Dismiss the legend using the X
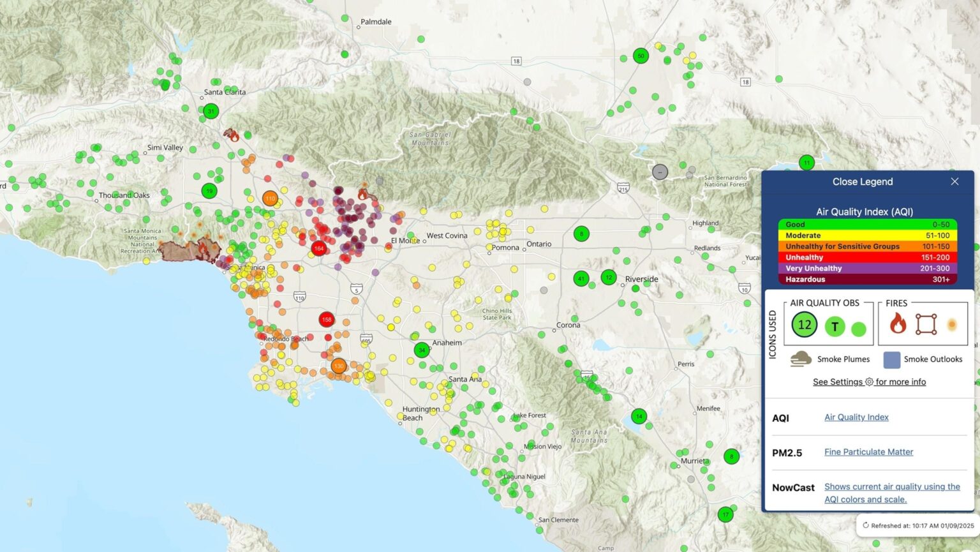This screenshot has height=552, width=980. click(954, 181)
